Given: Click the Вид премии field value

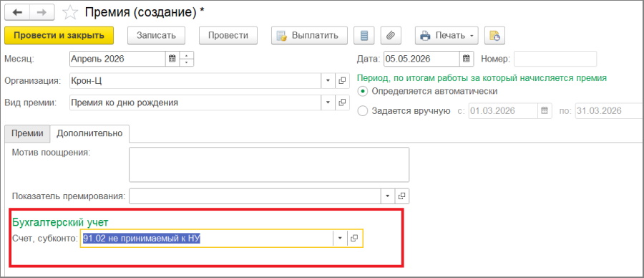Looking at the screenshot, I should tap(195, 102).
